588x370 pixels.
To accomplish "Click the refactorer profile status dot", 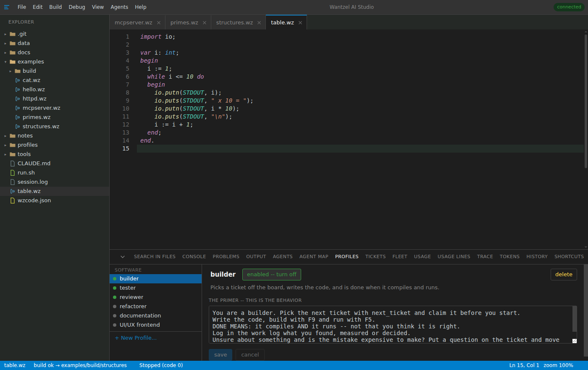I will point(115,307).
